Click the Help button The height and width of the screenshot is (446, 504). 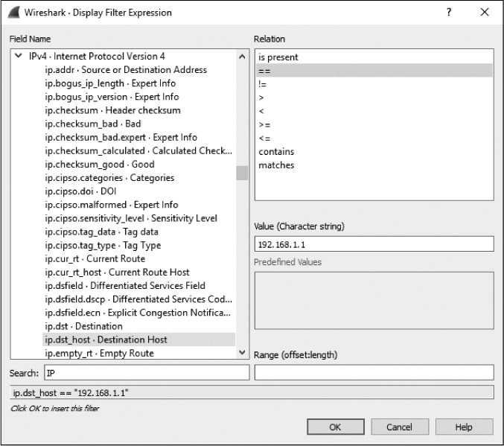click(x=464, y=427)
